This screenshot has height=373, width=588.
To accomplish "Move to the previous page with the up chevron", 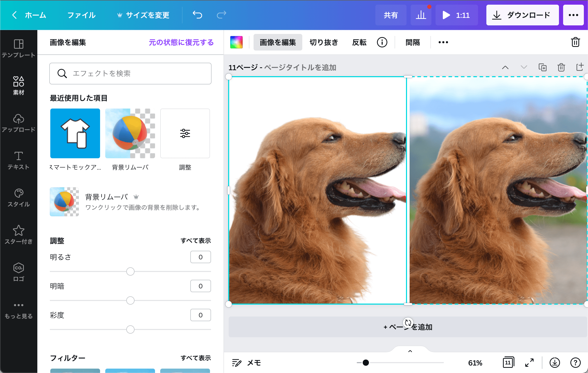I will pyautogui.click(x=505, y=67).
